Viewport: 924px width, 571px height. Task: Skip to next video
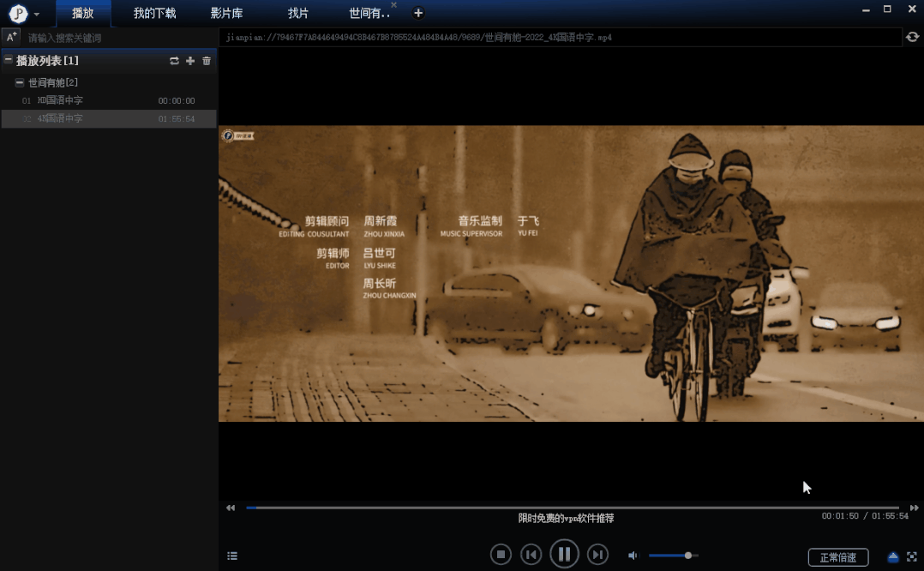point(597,555)
